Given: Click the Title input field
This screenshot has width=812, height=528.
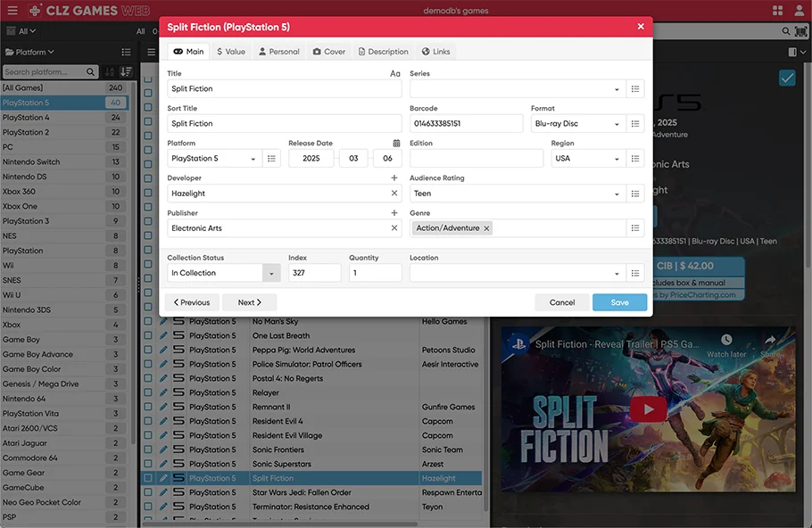Looking at the screenshot, I should coord(285,89).
